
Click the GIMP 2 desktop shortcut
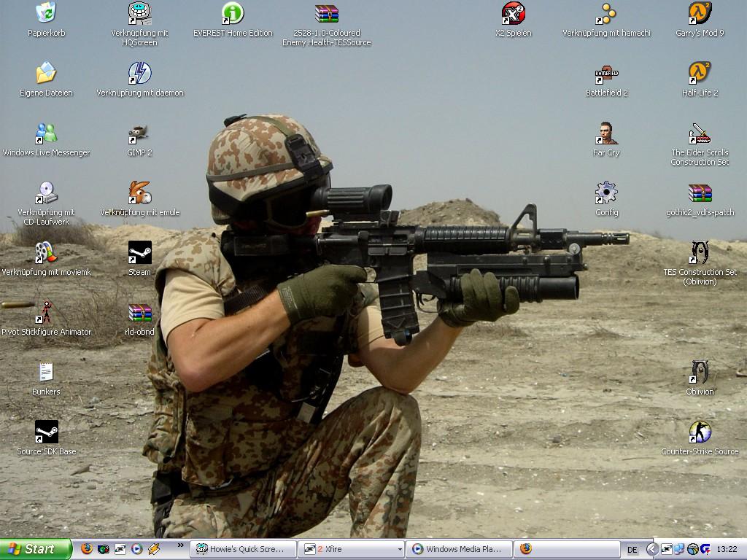click(x=139, y=133)
